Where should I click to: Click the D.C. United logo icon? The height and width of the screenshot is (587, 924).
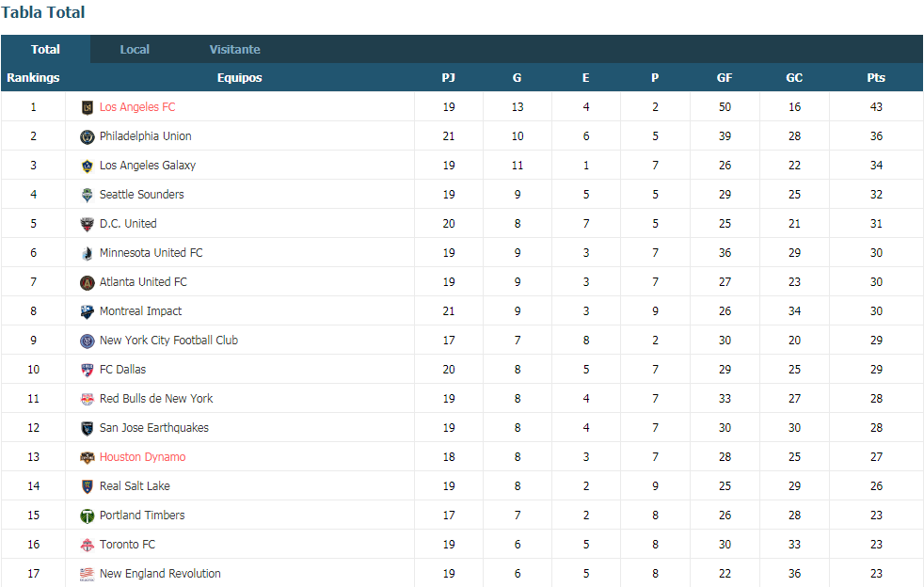coord(88,224)
